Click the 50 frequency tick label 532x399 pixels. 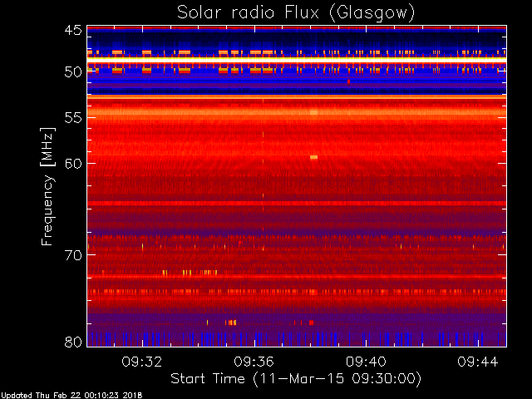[73, 72]
